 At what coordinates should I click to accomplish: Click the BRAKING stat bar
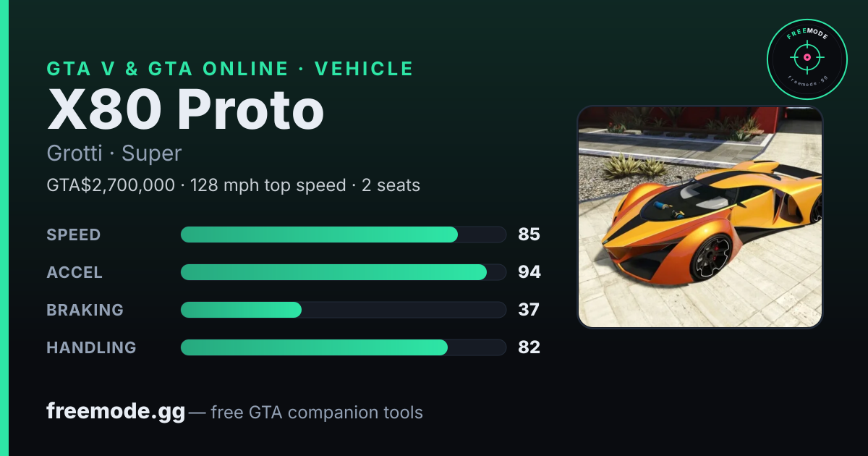343,310
